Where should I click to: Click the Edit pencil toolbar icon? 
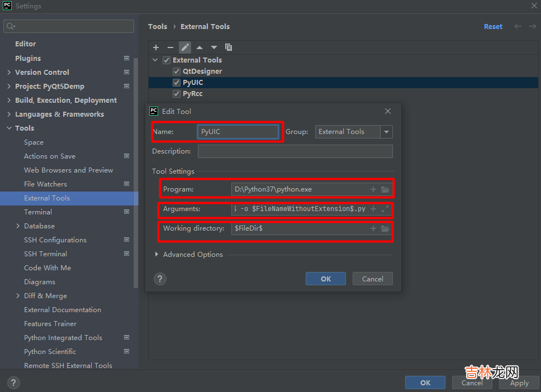185,47
